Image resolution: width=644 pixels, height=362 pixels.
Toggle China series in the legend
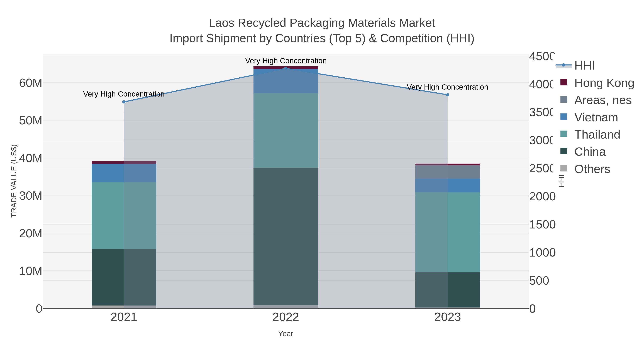tap(583, 152)
